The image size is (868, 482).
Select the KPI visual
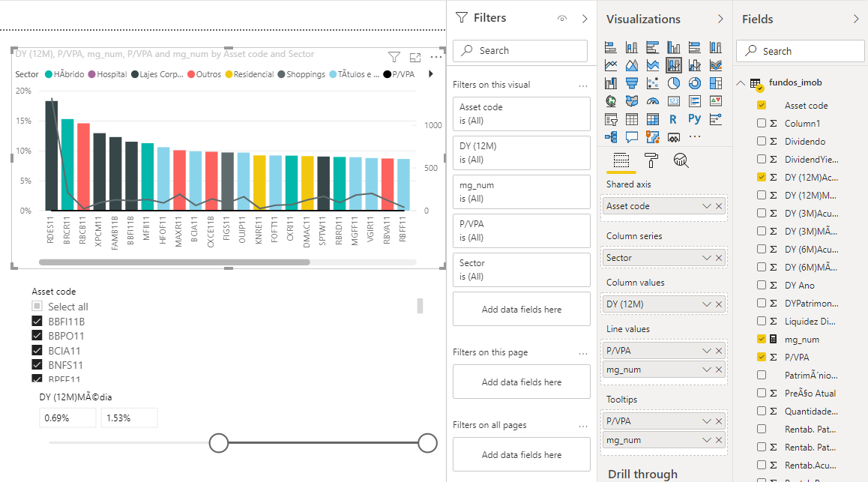(716, 101)
